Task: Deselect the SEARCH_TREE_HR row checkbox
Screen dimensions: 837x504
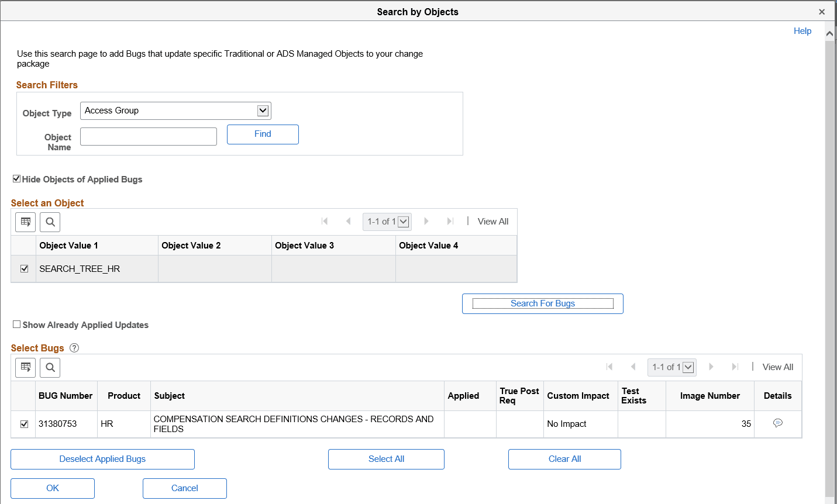Action: pos(23,268)
